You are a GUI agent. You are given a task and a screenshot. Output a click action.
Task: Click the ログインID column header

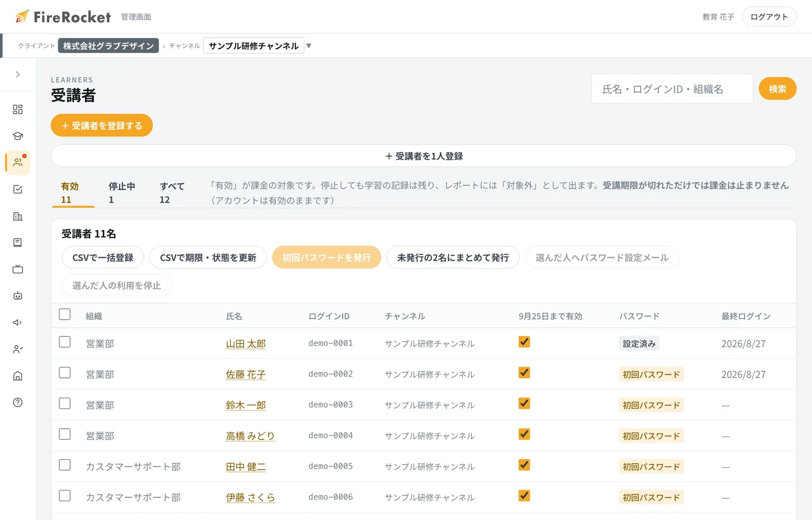329,316
